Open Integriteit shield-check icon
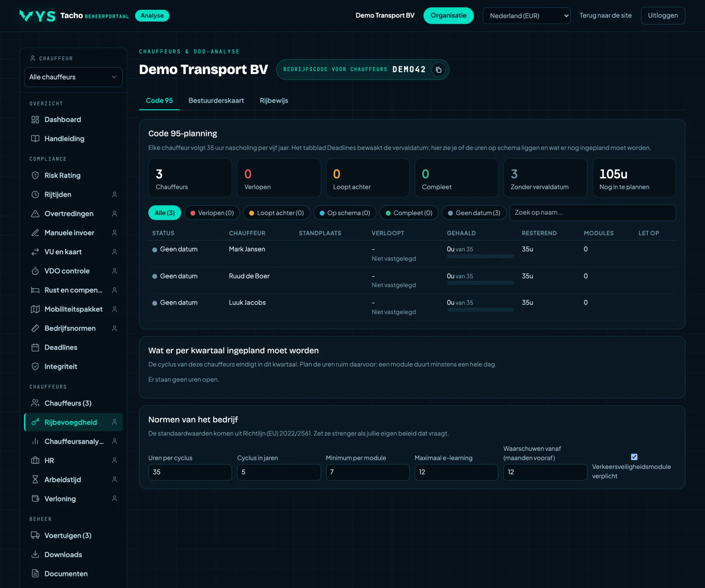 pyautogui.click(x=35, y=366)
